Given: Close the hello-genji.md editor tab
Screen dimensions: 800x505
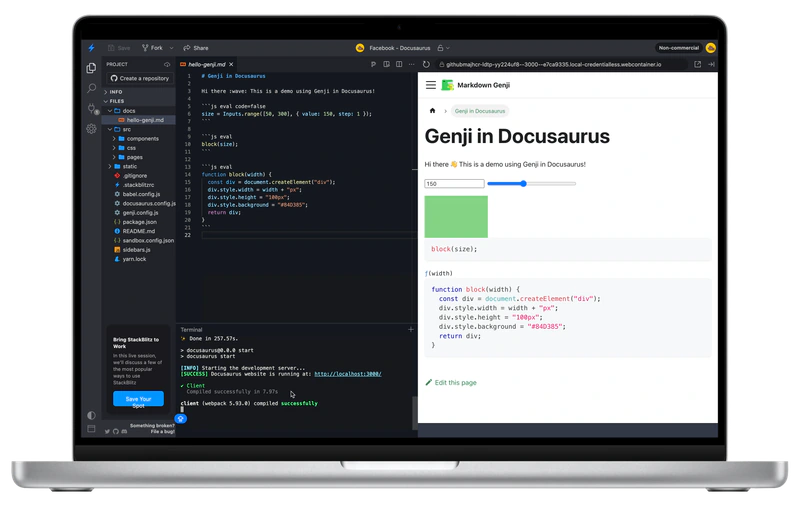Looking at the screenshot, I should pyautogui.click(x=231, y=64).
